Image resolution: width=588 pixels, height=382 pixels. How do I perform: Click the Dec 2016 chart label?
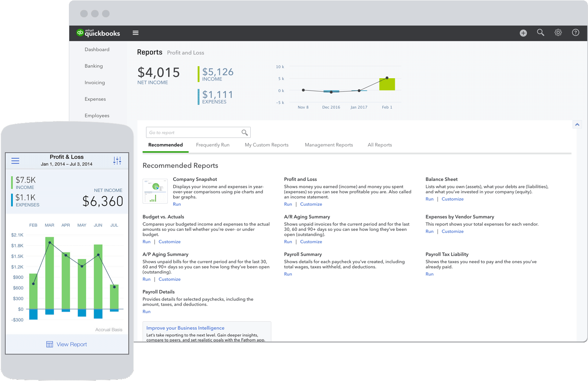331,107
